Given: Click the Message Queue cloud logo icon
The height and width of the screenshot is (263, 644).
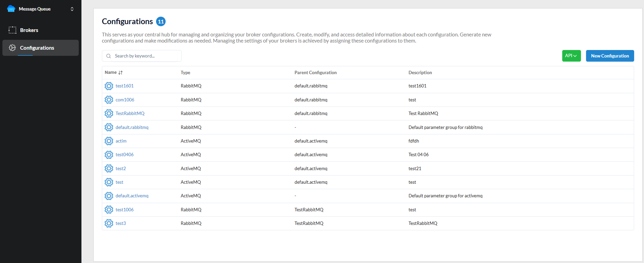Looking at the screenshot, I should click(x=11, y=9).
